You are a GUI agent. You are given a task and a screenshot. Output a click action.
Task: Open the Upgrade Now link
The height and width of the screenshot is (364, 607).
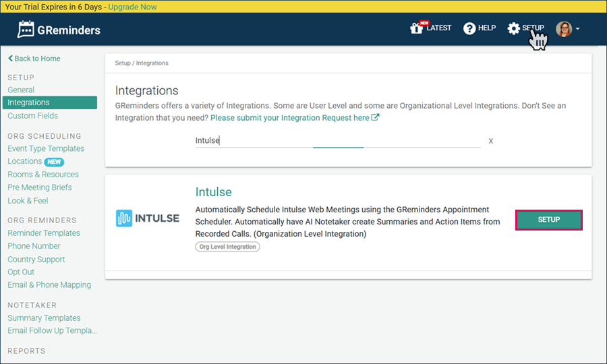132,7
